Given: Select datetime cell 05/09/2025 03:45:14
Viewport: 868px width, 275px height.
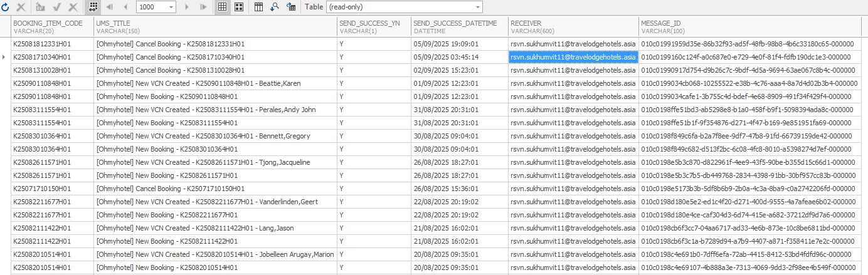Looking at the screenshot, I should 460,57.
